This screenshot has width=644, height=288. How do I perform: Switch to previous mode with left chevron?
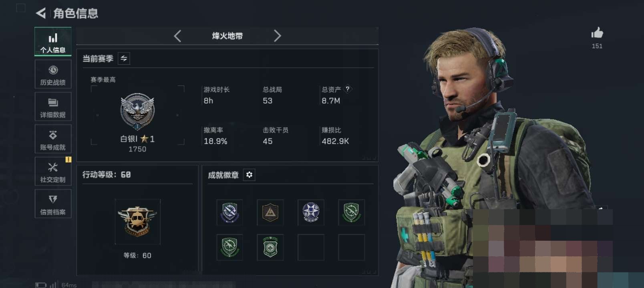(178, 36)
